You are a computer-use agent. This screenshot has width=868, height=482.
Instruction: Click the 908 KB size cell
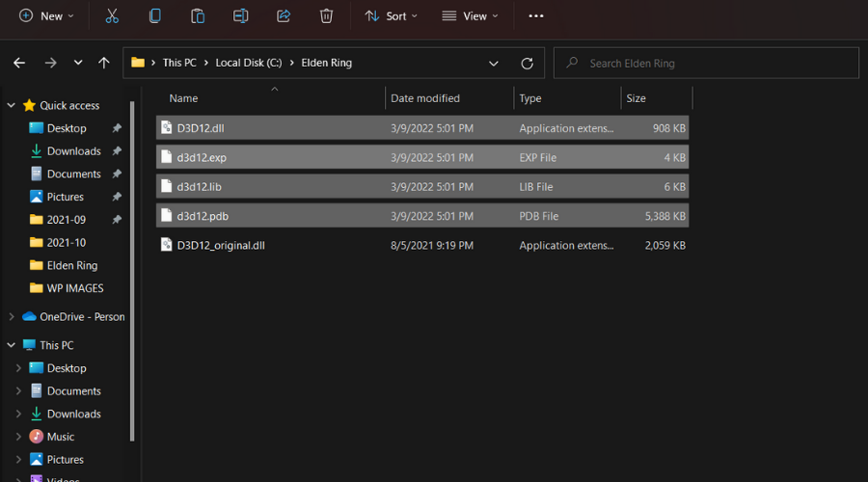(x=668, y=128)
